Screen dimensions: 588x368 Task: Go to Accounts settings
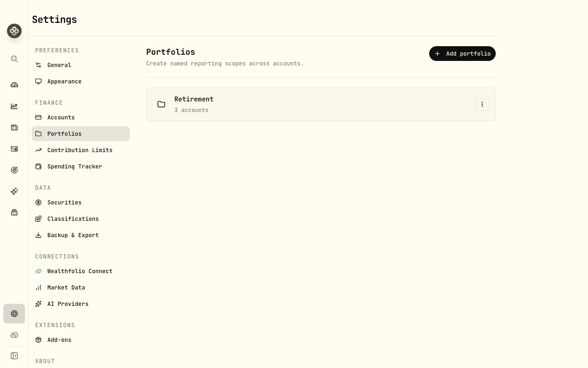[x=81, y=117]
